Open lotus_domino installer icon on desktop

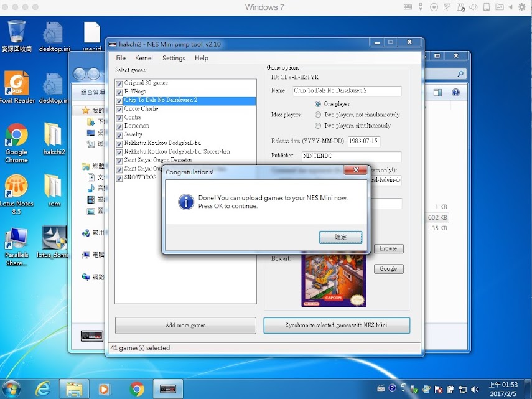coord(54,242)
